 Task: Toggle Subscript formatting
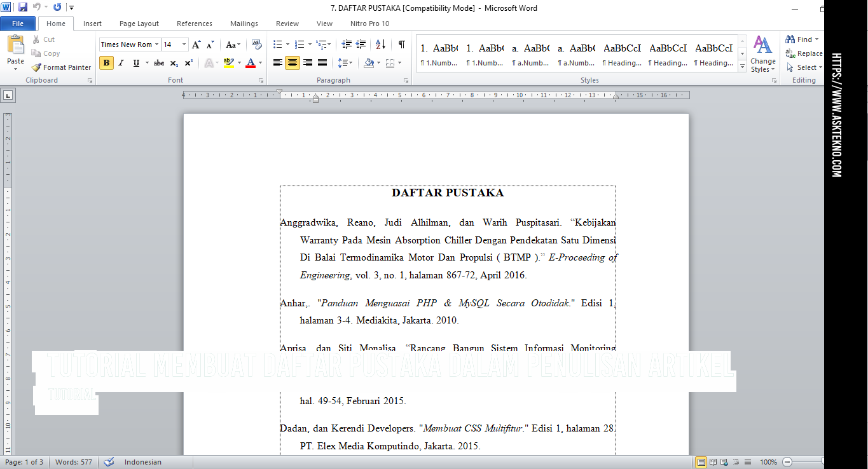(174, 63)
